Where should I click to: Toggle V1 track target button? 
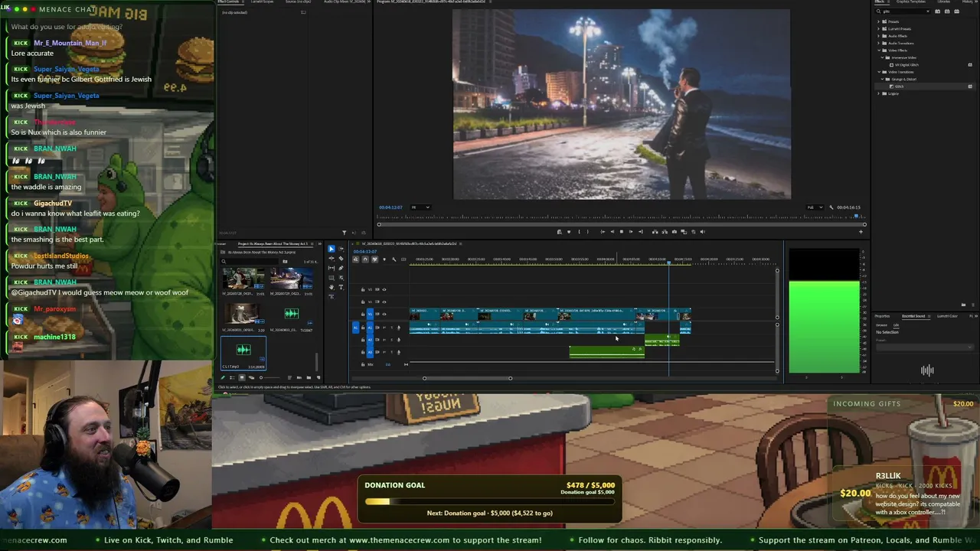click(370, 314)
